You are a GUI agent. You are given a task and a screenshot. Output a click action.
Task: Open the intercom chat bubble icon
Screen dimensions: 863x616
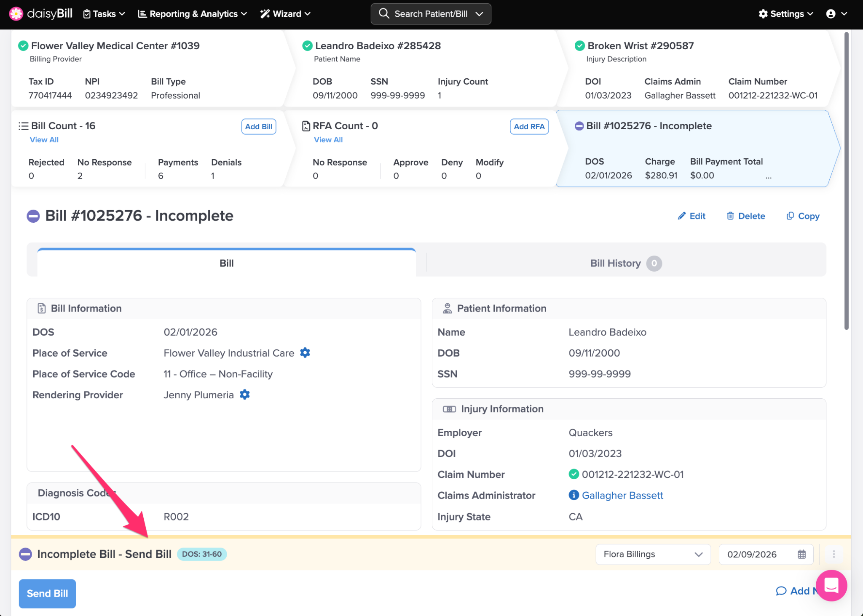tap(831, 585)
